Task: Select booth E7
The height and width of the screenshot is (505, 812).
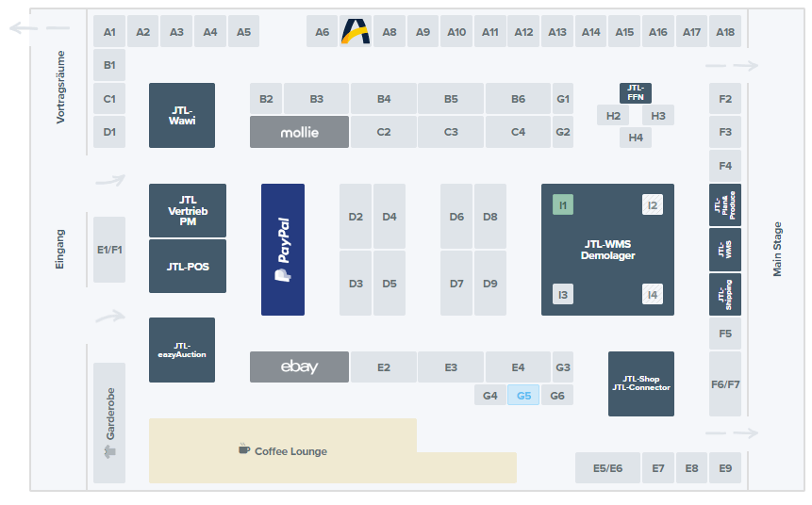Action: [x=658, y=467]
